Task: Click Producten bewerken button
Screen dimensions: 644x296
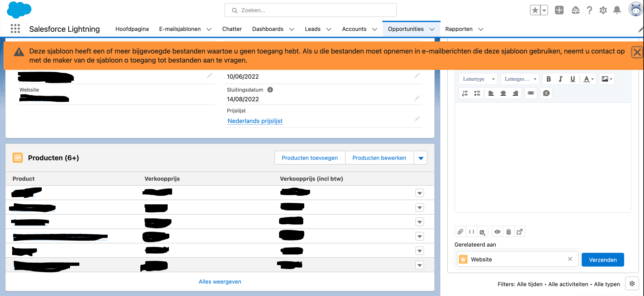Action: 379,158
